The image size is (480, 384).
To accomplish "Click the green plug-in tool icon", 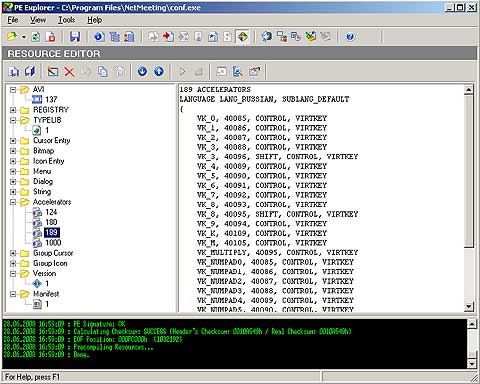I will (x=311, y=37).
